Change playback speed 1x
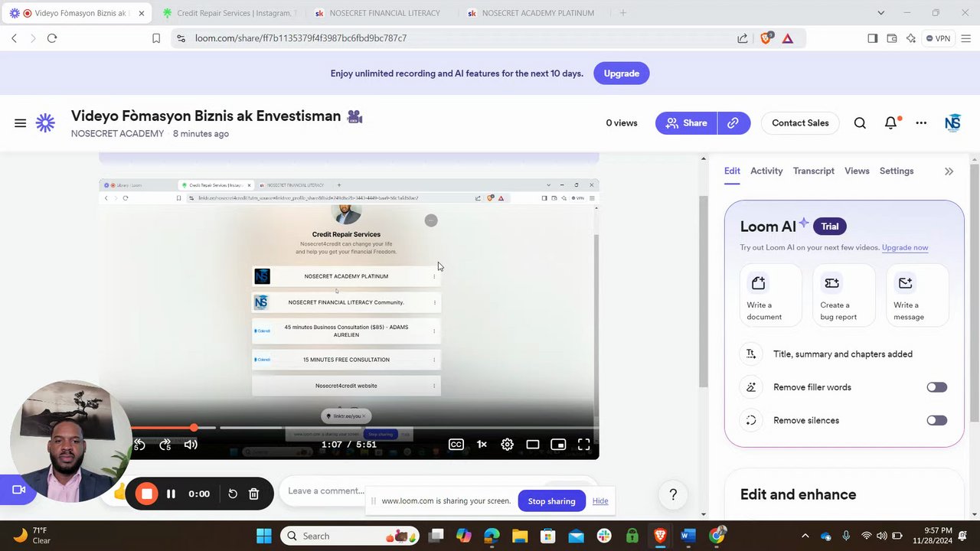This screenshot has height=551, width=980. (x=482, y=445)
